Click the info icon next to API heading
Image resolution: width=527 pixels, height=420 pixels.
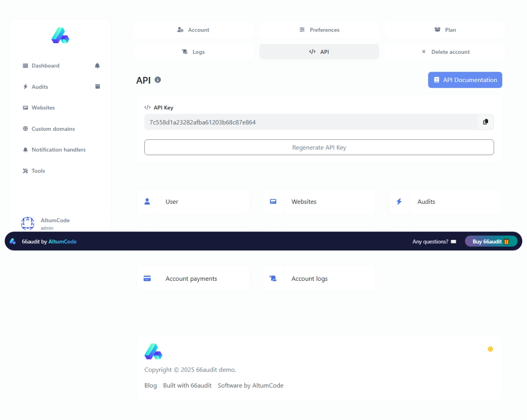pyautogui.click(x=158, y=80)
